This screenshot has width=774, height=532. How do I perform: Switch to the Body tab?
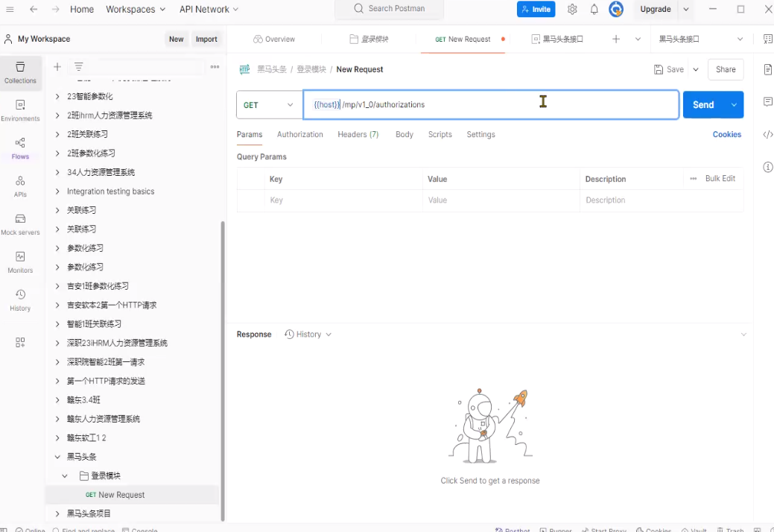point(405,134)
